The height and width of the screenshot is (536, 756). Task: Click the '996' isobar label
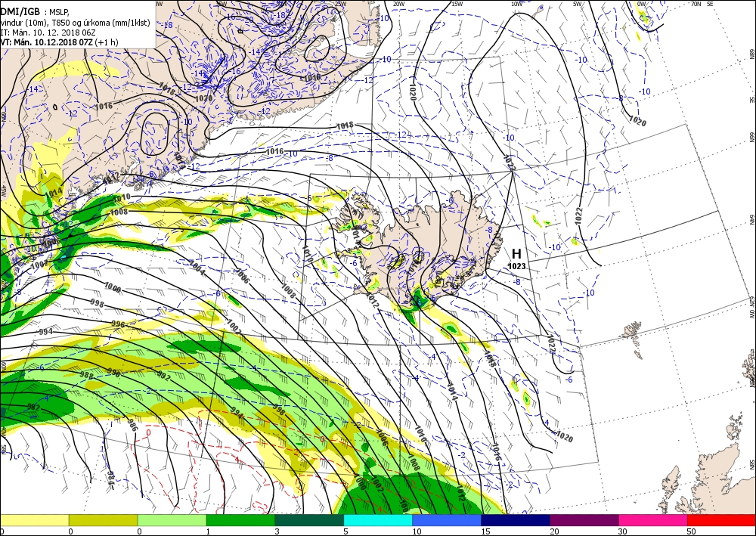pyautogui.click(x=119, y=324)
